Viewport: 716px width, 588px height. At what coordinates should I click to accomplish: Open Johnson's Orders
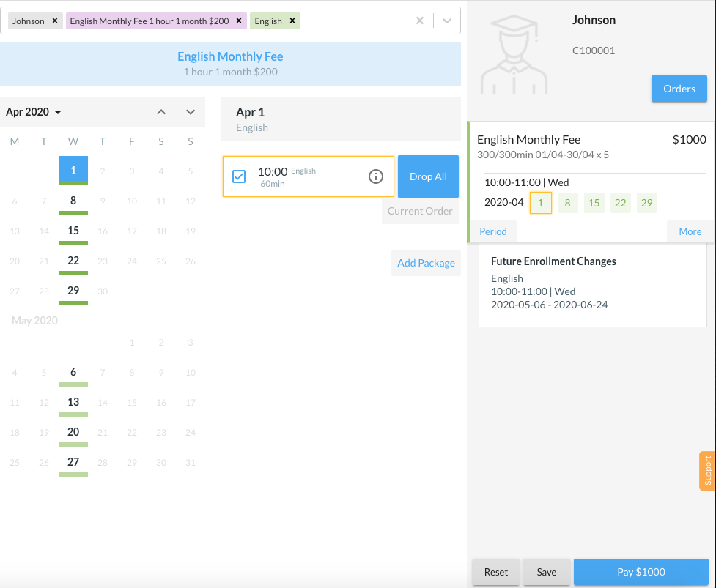(679, 89)
